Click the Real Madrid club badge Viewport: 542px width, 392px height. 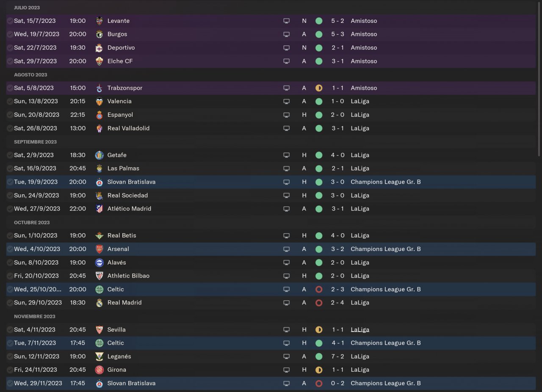click(x=99, y=303)
